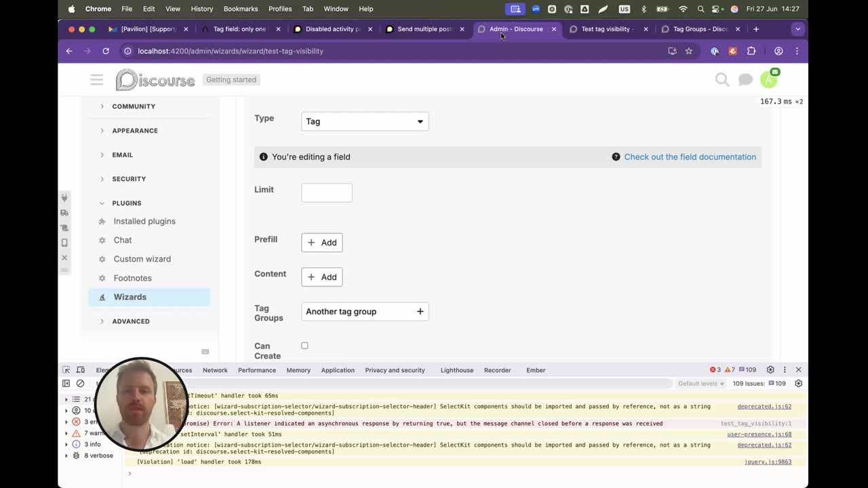Open the Bookmarks menu in menu bar
The width and height of the screenshot is (868, 488).
pyautogui.click(x=241, y=9)
